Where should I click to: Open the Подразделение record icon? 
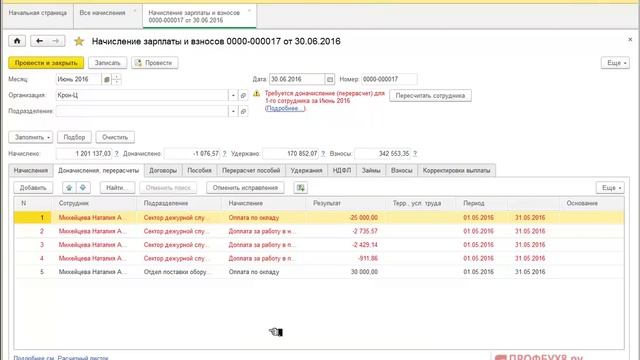pyautogui.click(x=243, y=111)
